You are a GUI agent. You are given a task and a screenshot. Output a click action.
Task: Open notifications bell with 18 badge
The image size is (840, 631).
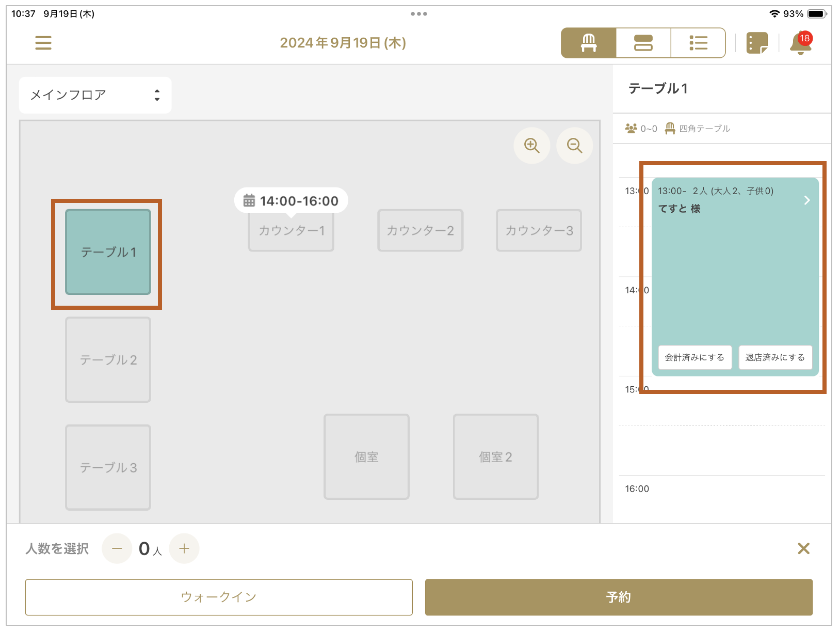[800, 43]
